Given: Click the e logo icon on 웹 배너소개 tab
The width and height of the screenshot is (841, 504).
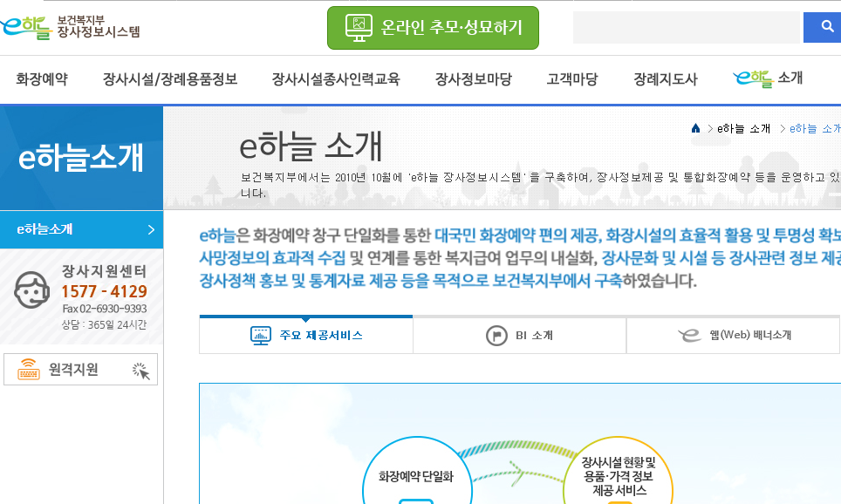Looking at the screenshot, I should click(690, 335).
